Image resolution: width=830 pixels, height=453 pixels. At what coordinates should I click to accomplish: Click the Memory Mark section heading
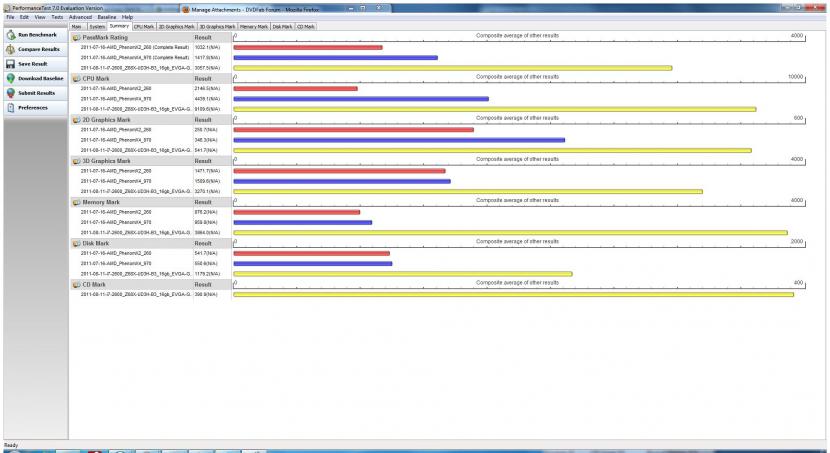click(x=101, y=202)
